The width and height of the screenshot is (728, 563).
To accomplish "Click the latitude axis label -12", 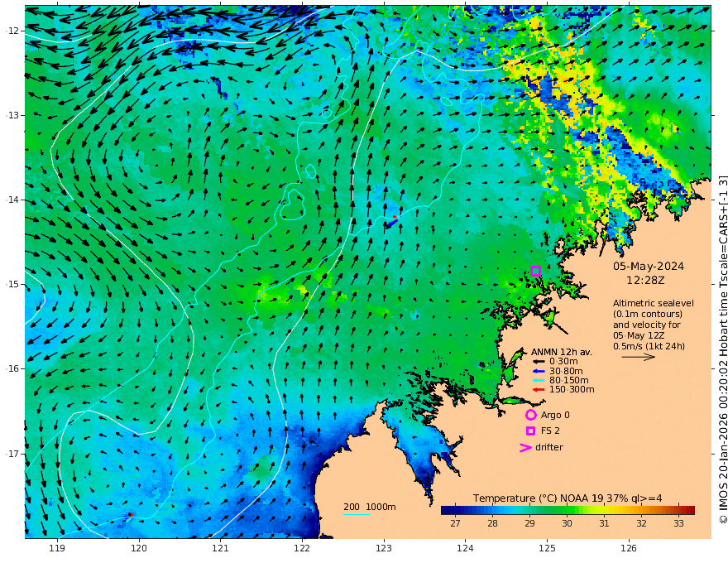I will pos(13,31).
